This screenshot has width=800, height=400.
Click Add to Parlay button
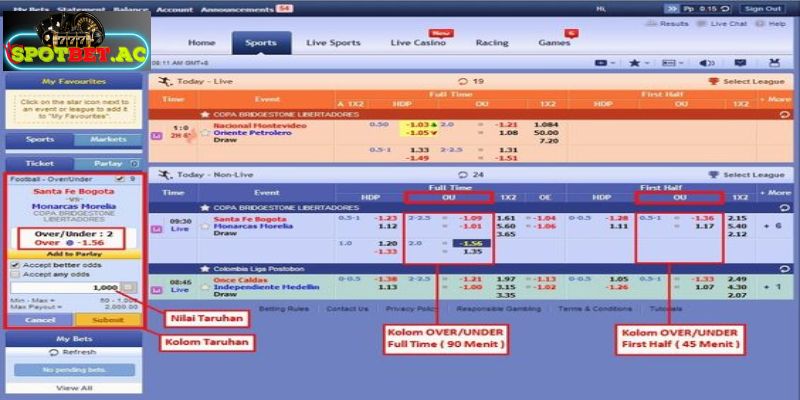[x=74, y=254]
